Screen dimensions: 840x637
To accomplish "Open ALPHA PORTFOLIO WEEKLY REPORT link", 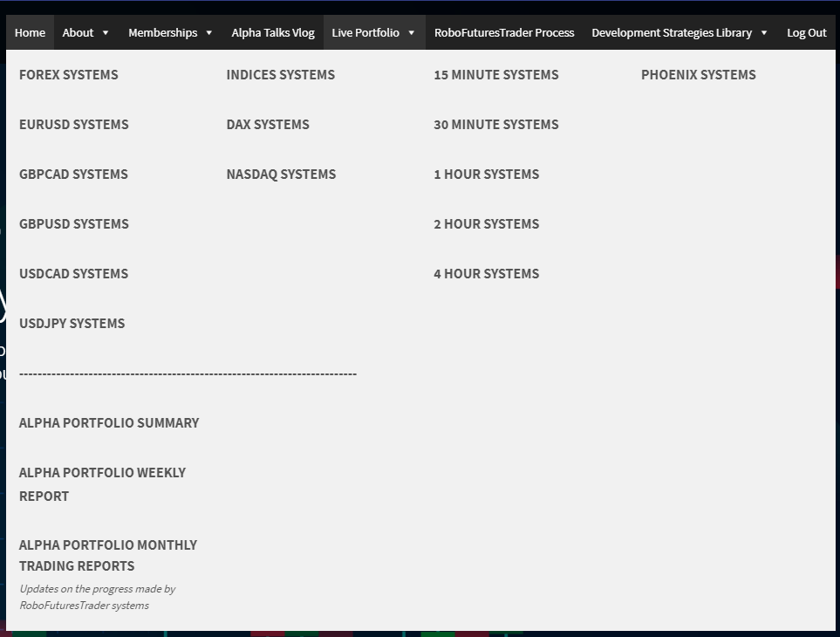I will pyautogui.click(x=102, y=484).
